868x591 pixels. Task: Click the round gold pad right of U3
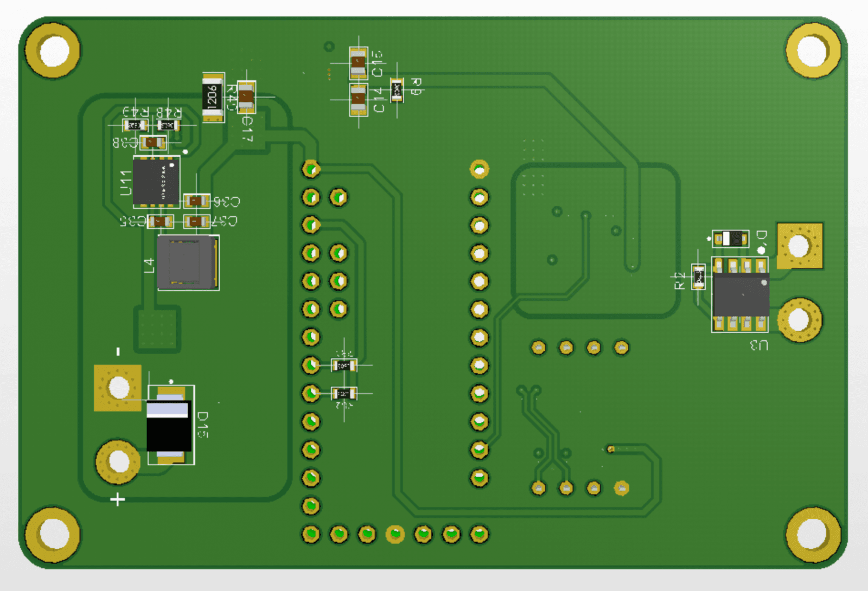point(800,320)
